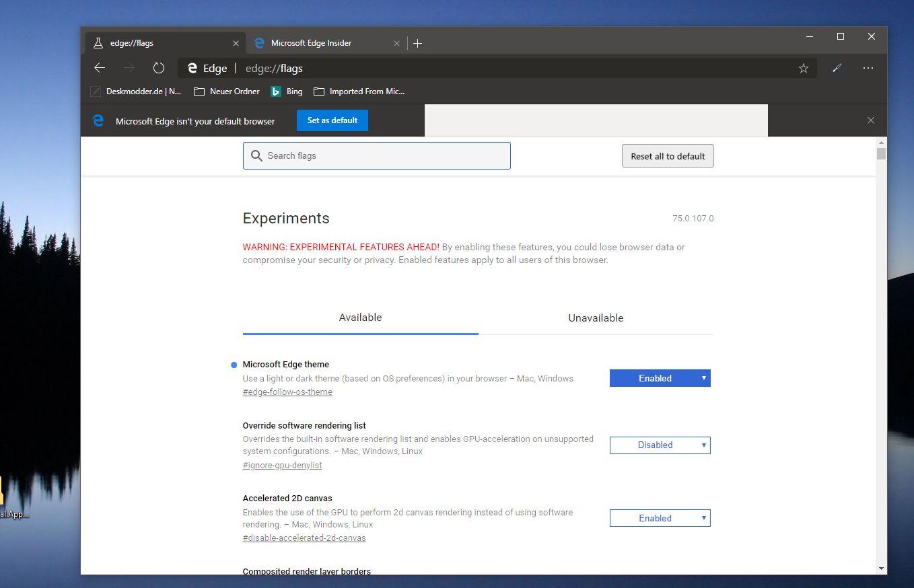Add this page to favorites with the star

[x=803, y=68]
